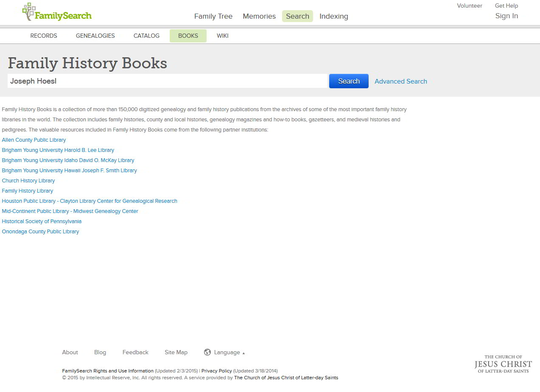
Task: Open Allen County Public Library link
Action: (x=34, y=140)
